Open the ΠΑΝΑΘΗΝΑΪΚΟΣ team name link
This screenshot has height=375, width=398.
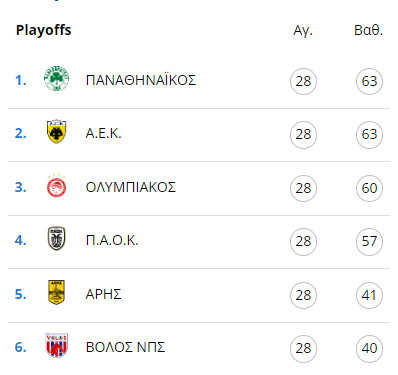pos(141,80)
